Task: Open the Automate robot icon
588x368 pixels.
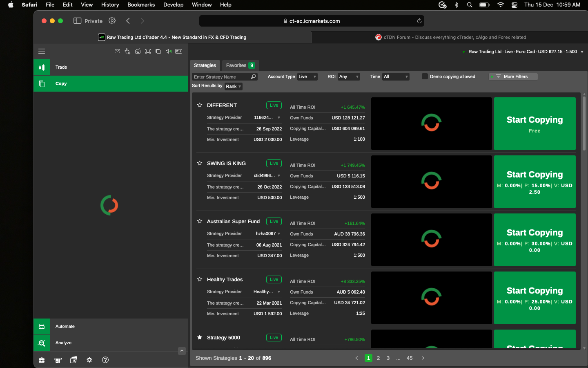Action: click(42, 326)
